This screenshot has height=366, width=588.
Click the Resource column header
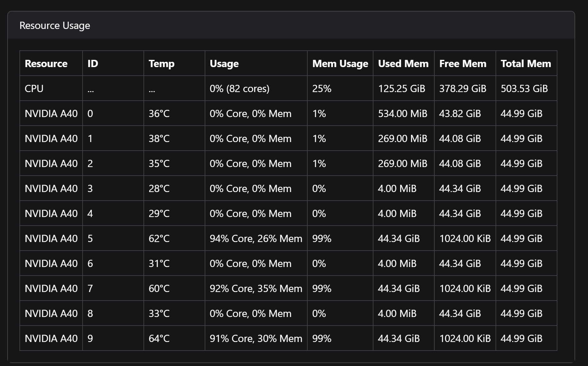pos(46,63)
